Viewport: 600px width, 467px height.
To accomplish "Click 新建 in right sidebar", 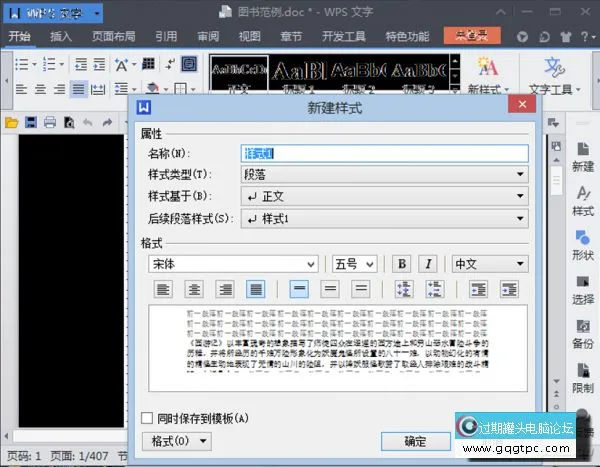I will click(583, 157).
